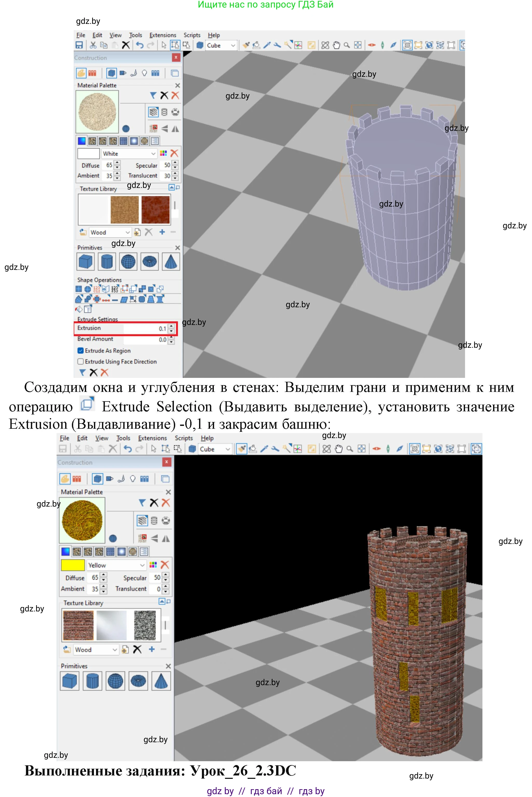
Task: Open the Tools menu in bottom window
Action: tap(123, 438)
